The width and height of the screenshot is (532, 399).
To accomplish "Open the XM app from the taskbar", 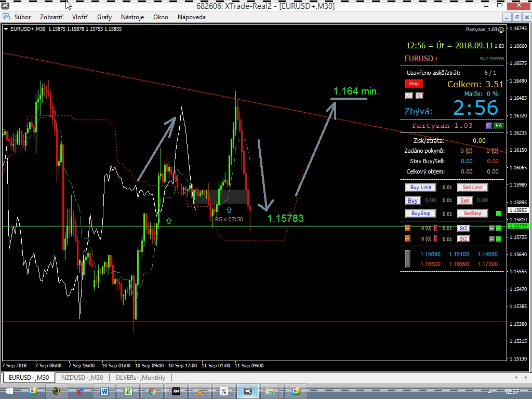I will [x=176, y=391].
